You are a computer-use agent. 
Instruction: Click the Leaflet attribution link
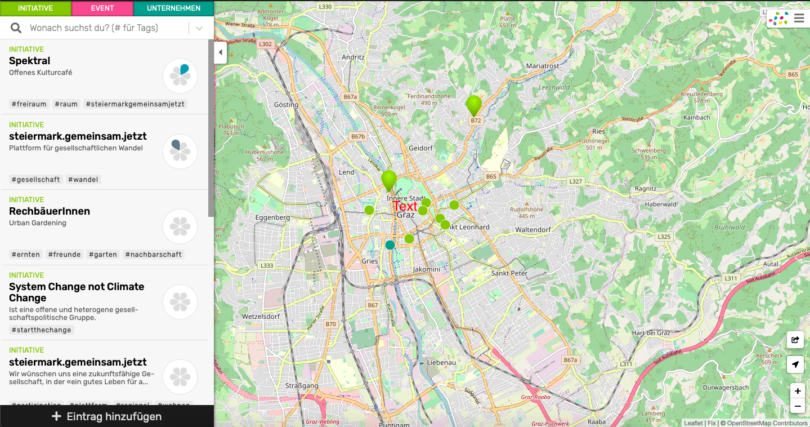point(694,422)
